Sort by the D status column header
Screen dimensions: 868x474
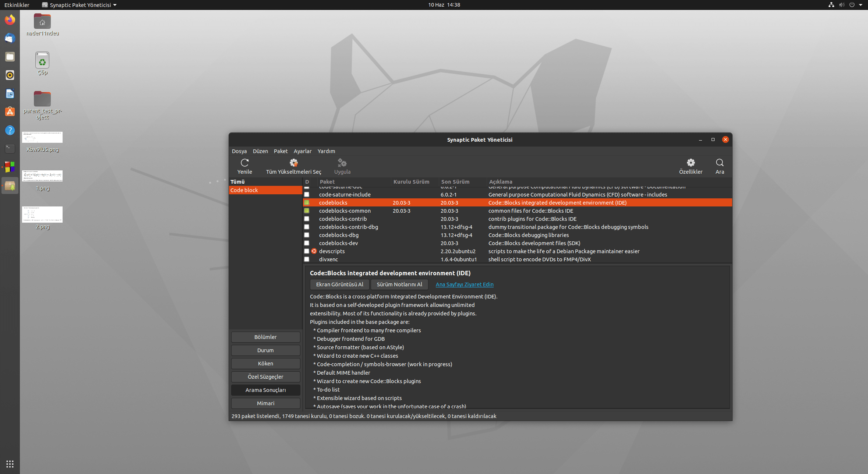(x=307, y=182)
